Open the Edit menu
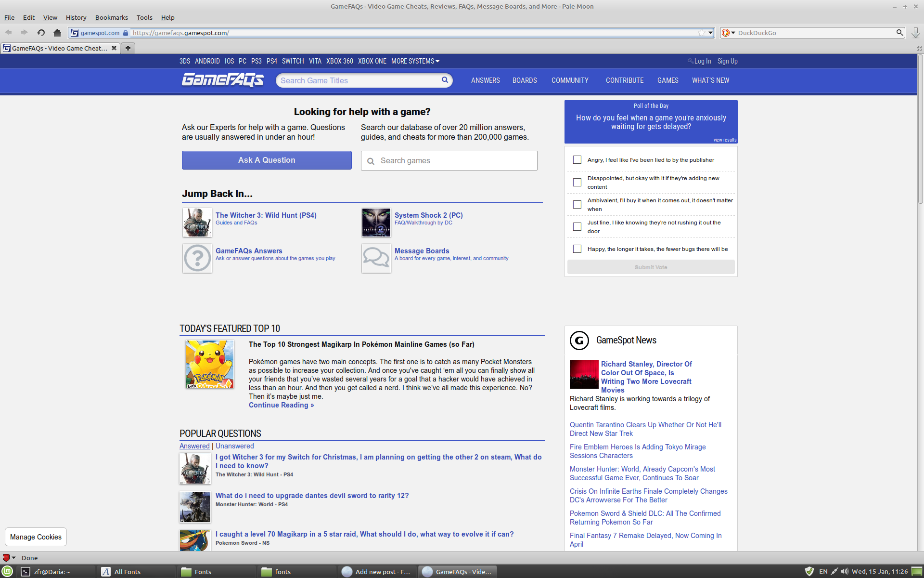Screen dimensions: 924x578 tap(29, 18)
